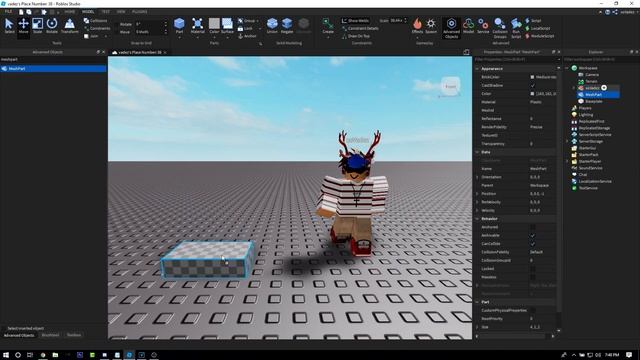640x360 pixels.
Task: Switch to the VIEW ribbon tab
Action: [x=121, y=12]
